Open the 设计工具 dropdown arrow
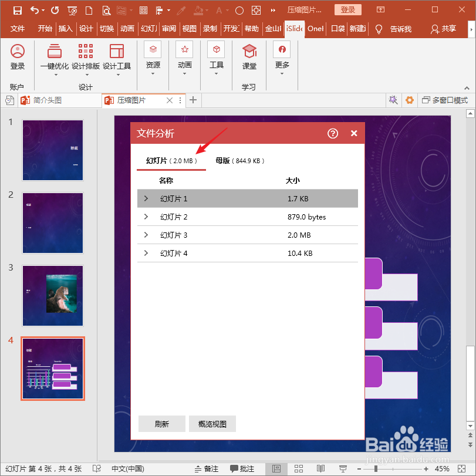 click(119, 75)
